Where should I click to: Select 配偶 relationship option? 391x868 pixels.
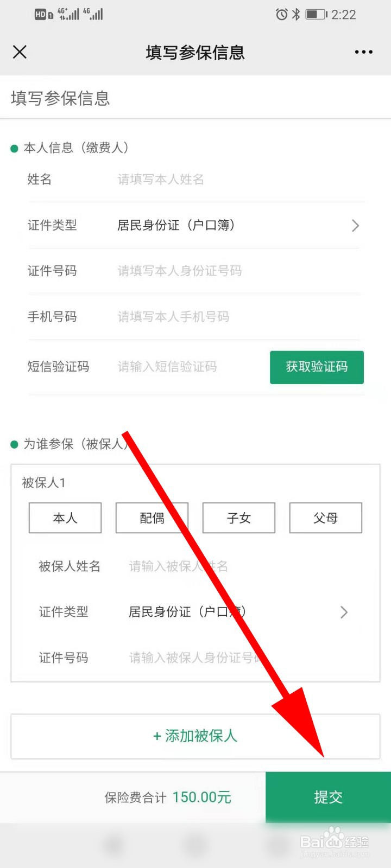click(x=152, y=518)
